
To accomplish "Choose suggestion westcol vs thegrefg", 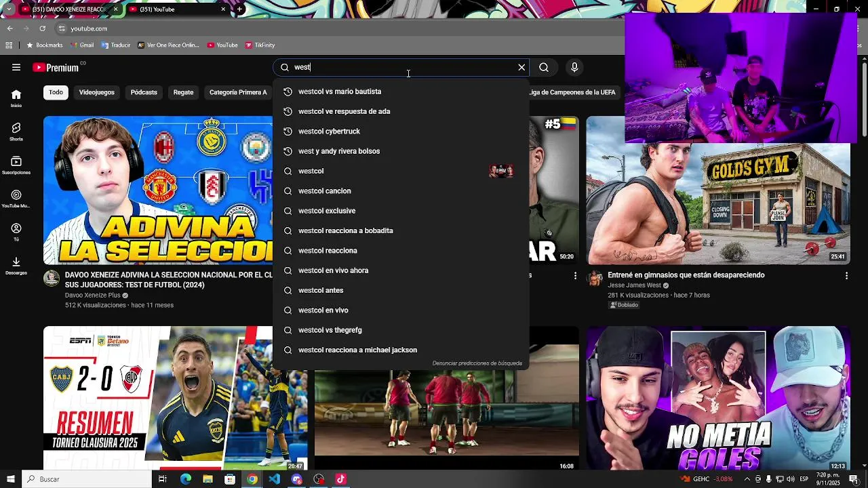I will 401,330.
